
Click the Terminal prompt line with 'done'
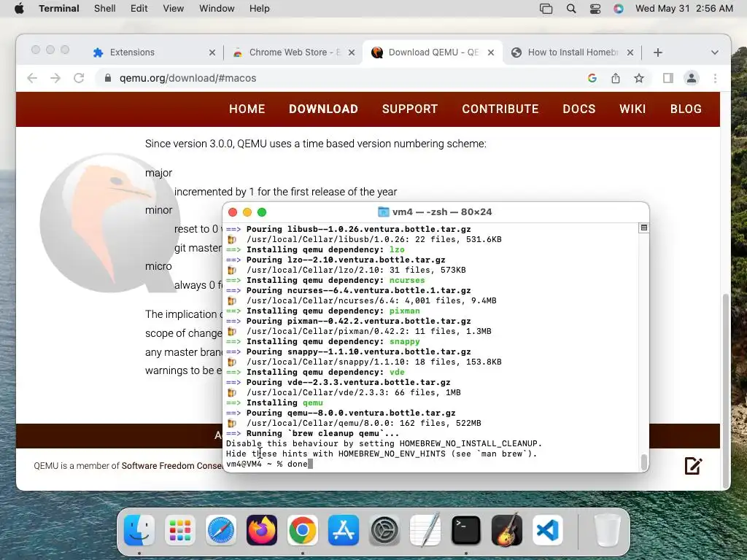coord(270,464)
